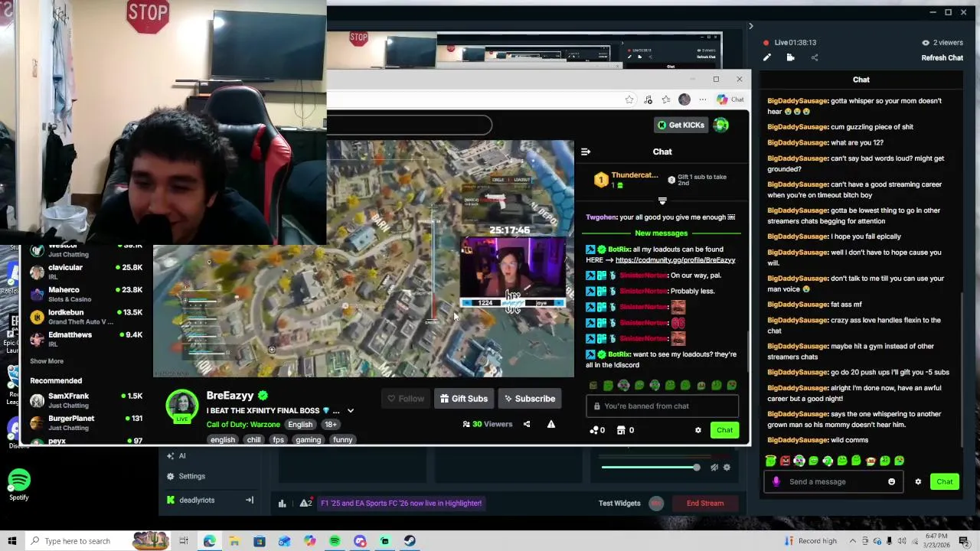Select the chill tag
This screenshot has width=980, height=551.
coord(253,440)
